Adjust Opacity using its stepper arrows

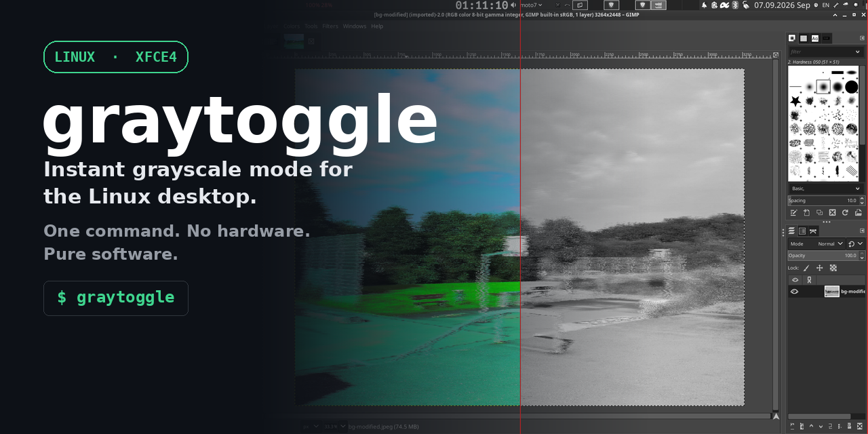(862, 256)
